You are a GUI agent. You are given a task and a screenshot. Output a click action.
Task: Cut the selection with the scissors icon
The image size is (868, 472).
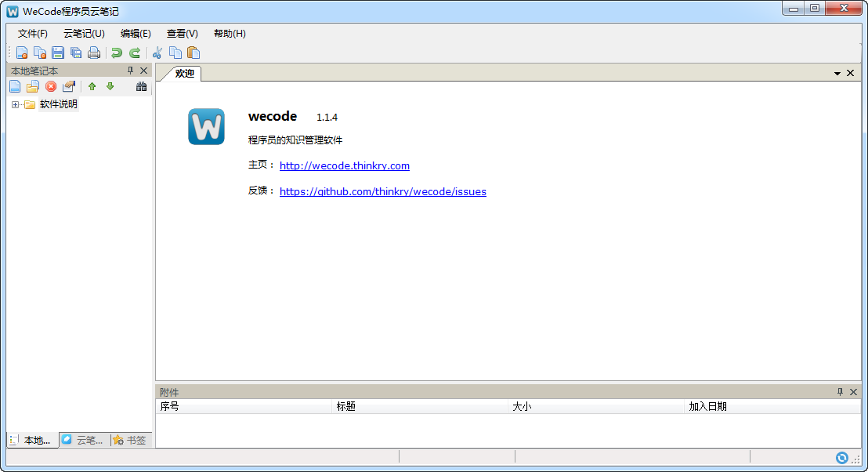(x=157, y=53)
